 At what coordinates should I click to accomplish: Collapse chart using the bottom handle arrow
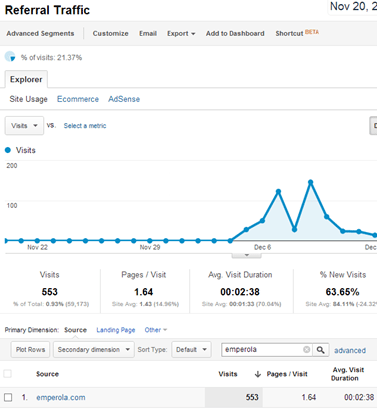click(x=247, y=255)
